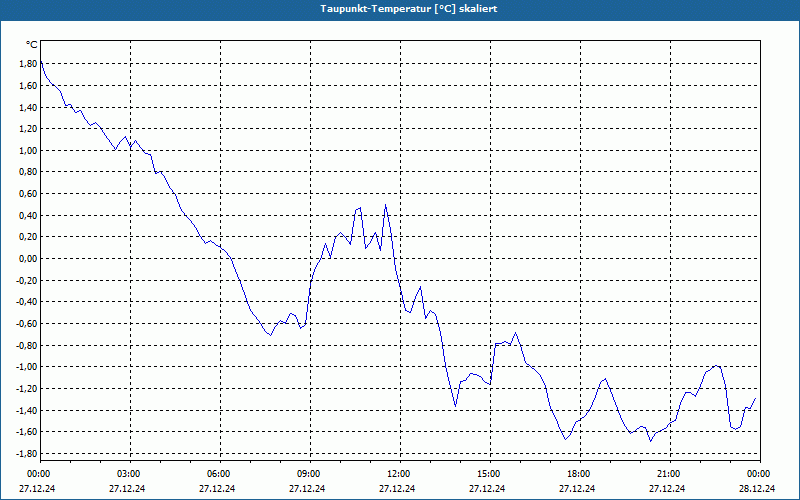Click the positive '0,20' y-axis value
The image size is (800, 500).
(29, 237)
